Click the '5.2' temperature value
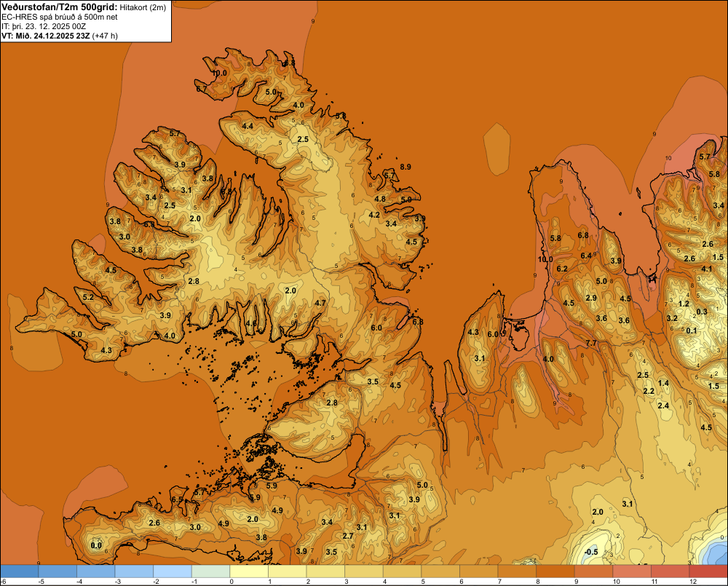 [88, 297]
